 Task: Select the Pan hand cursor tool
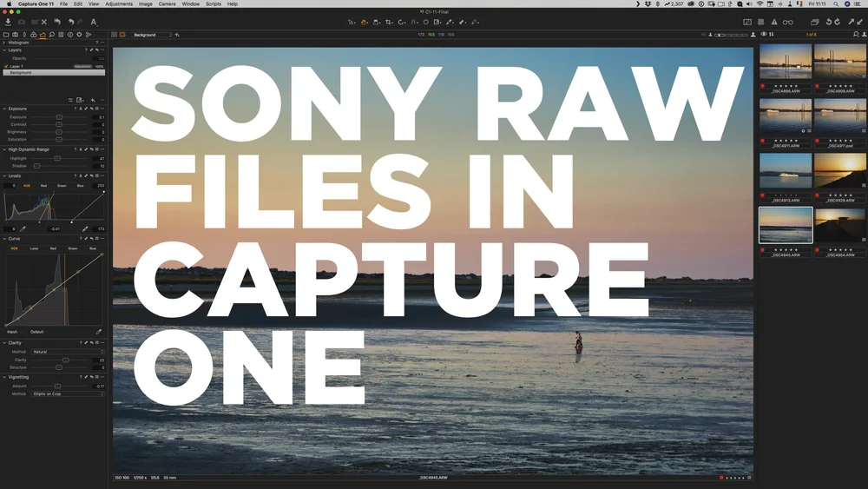click(365, 23)
